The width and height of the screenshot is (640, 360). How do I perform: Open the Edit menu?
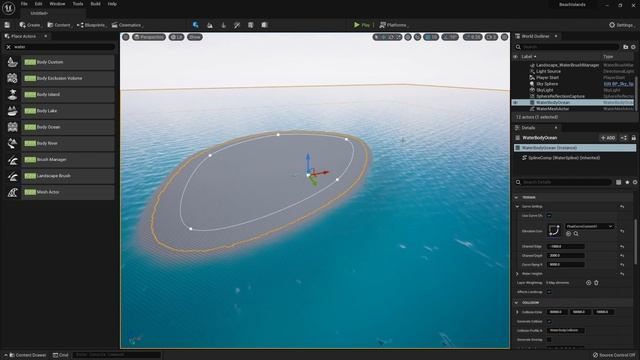(x=38, y=4)
